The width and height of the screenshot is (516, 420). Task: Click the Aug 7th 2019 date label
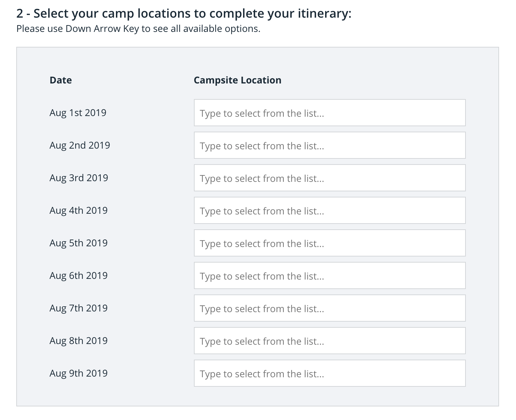pyautogui.click(x=79, y=308)
